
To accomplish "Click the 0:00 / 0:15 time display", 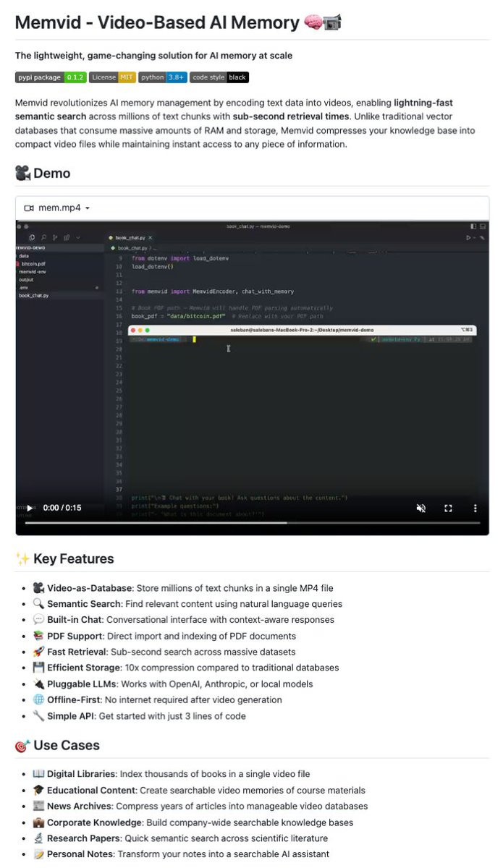I will point(62,508).
